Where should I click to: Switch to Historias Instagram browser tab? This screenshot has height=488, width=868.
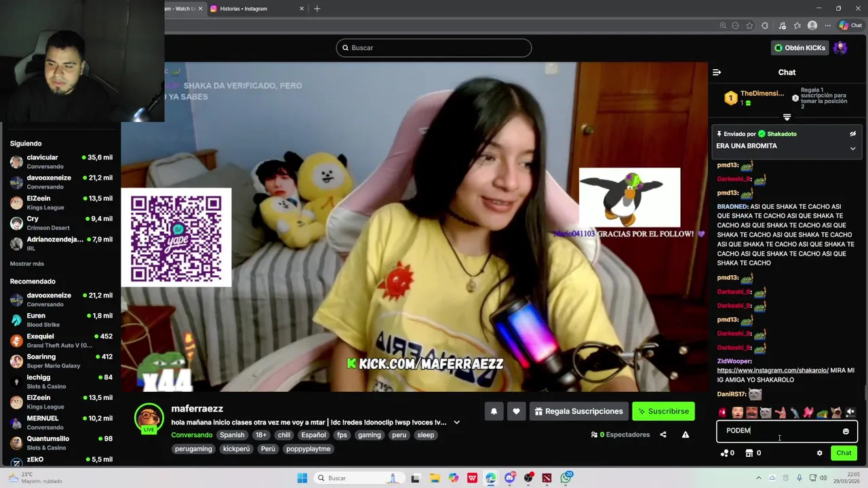(x=251, y=8)
